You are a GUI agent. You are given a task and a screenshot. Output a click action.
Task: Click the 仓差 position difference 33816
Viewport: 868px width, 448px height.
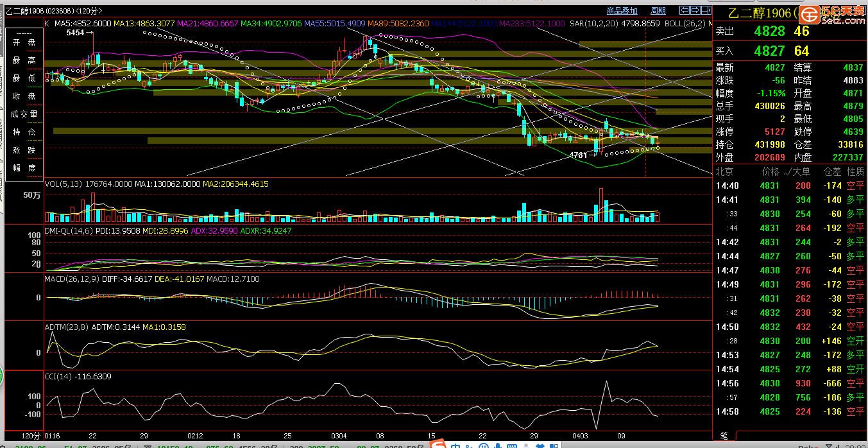click(851, 144)
